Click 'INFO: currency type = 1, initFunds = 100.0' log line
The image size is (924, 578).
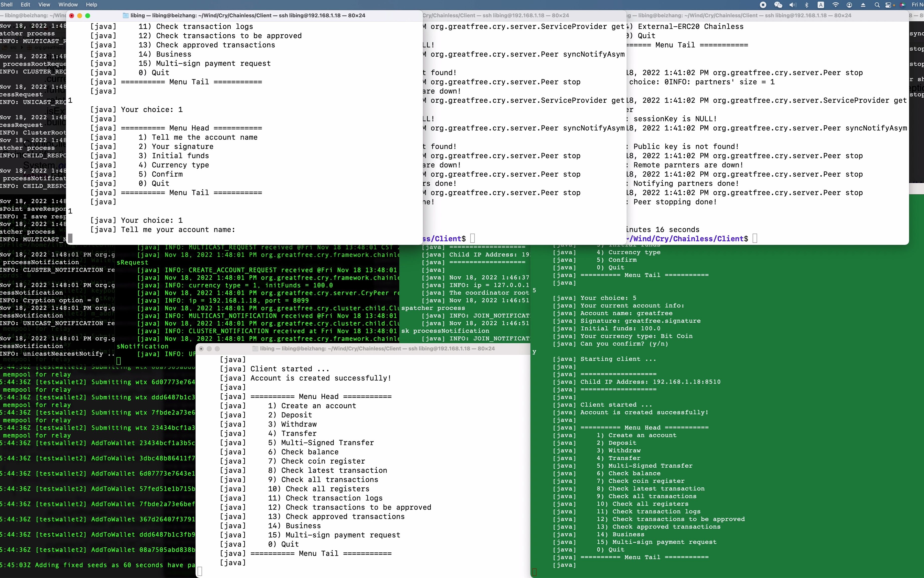249,285
